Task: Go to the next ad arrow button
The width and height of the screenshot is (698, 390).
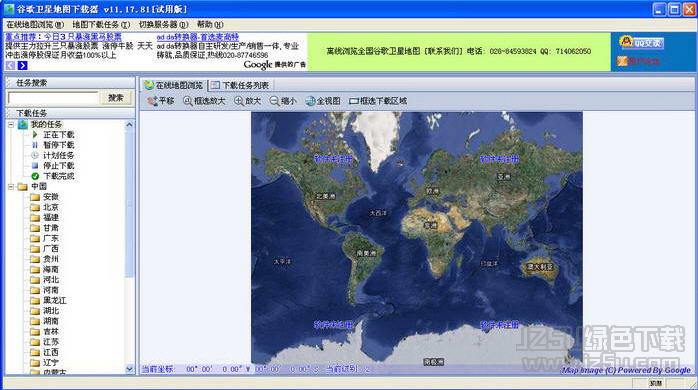Action: [22, 65]
